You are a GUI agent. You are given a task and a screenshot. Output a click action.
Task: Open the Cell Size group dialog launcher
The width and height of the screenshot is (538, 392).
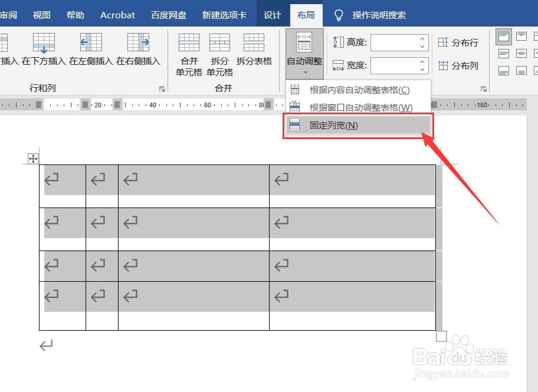(x=484, y=89)
